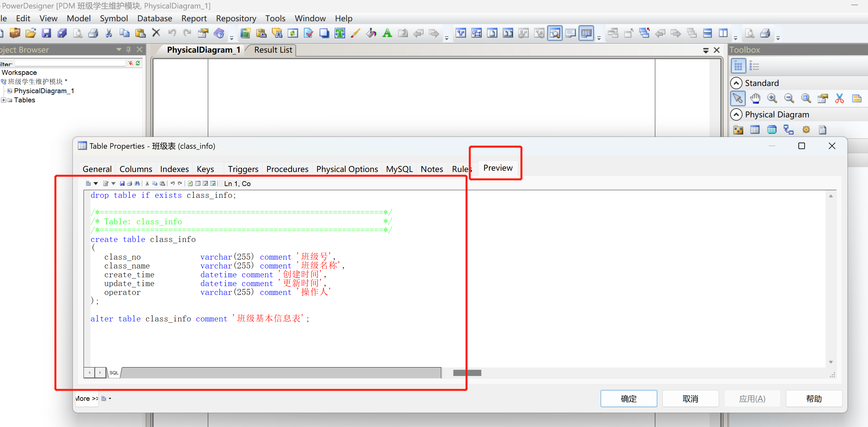
Task: Click the Print icon in the main toolbar
Action: 93,33
